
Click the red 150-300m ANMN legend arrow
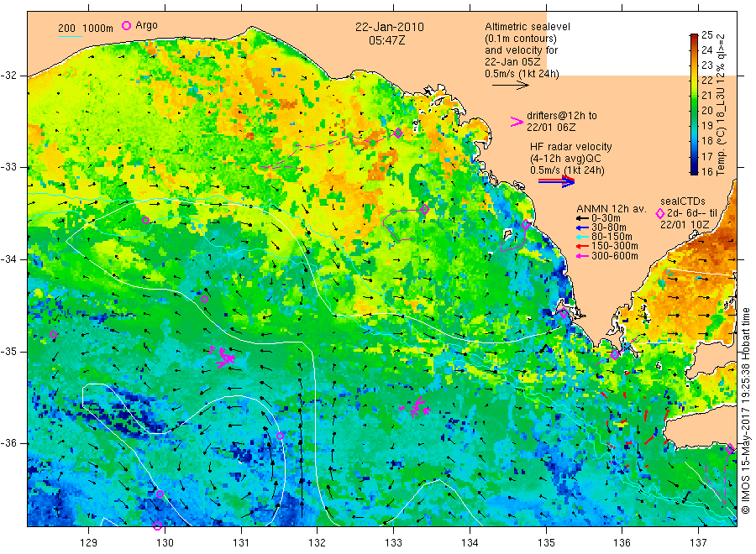(x=582, y=246)
